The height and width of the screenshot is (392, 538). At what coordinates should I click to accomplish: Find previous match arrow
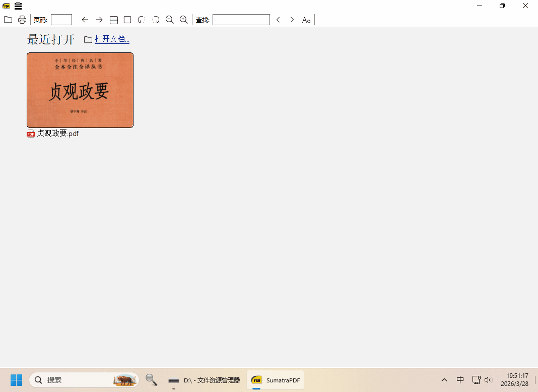click(278, 20)
